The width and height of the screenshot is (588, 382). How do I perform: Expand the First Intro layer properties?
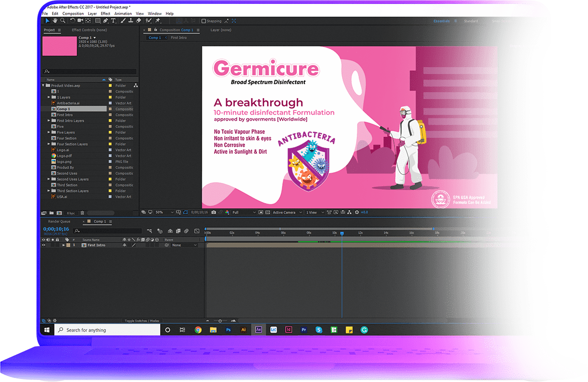point(64,245)
